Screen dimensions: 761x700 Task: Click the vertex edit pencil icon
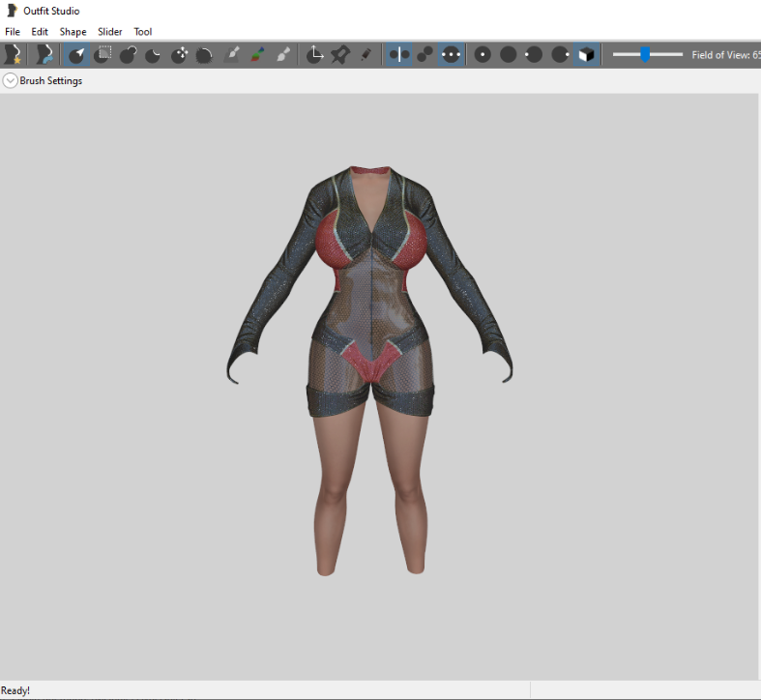tap(366, 54)
